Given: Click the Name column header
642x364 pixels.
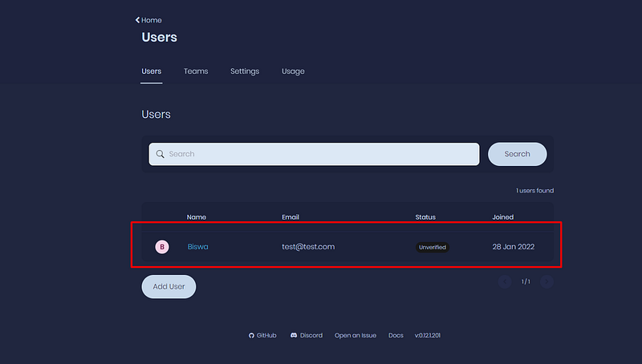Looking at the screenshot, I should 197,217.
